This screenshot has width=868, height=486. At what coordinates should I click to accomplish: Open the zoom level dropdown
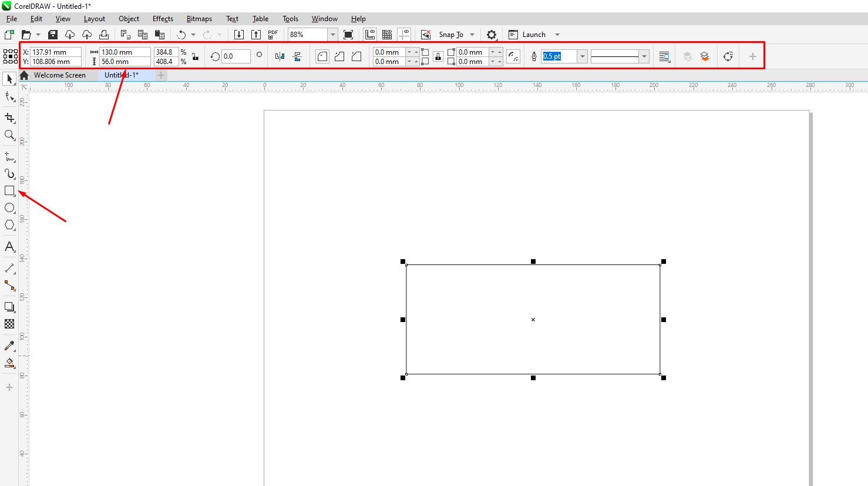[x=332, y=35]
